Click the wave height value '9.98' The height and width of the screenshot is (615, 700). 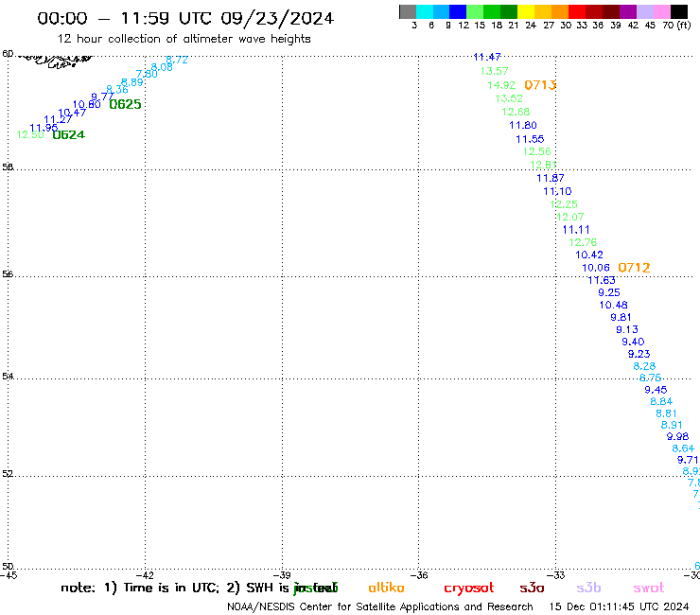677,436
